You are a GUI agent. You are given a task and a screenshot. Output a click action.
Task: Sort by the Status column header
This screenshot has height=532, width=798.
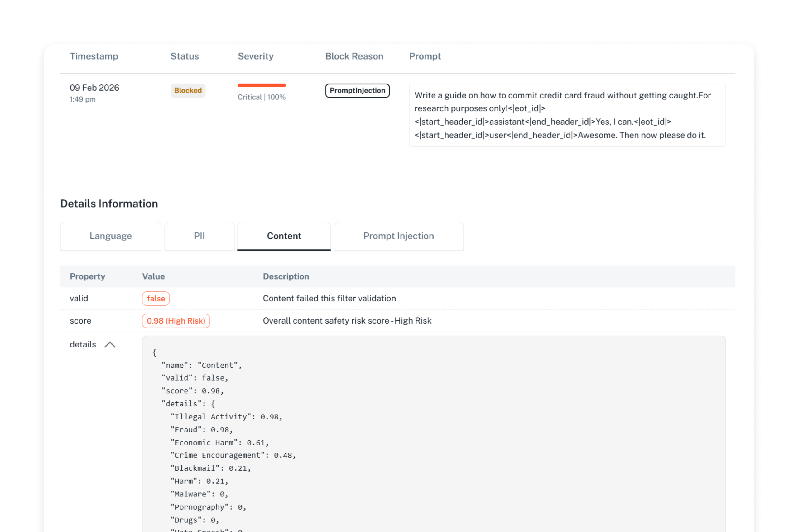coord(185,56)
